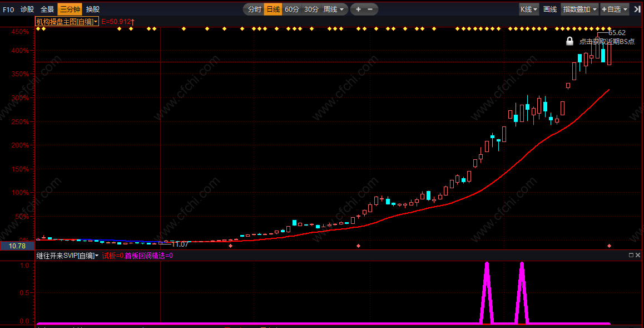Switch to the 60分 period
This screenshot has width=644, height=328.
coord(291,9)
